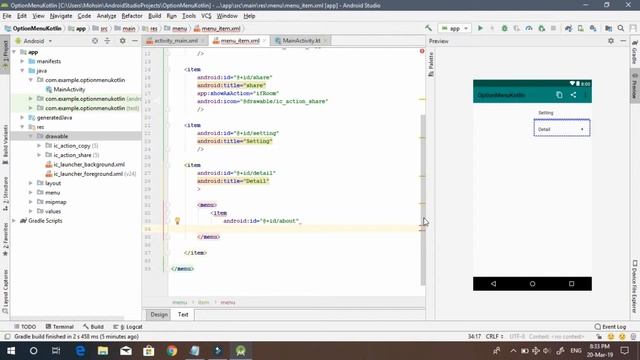Open Microsoft Edge from the taskbar
Screen dimensions: 640x360
point(80,351)
